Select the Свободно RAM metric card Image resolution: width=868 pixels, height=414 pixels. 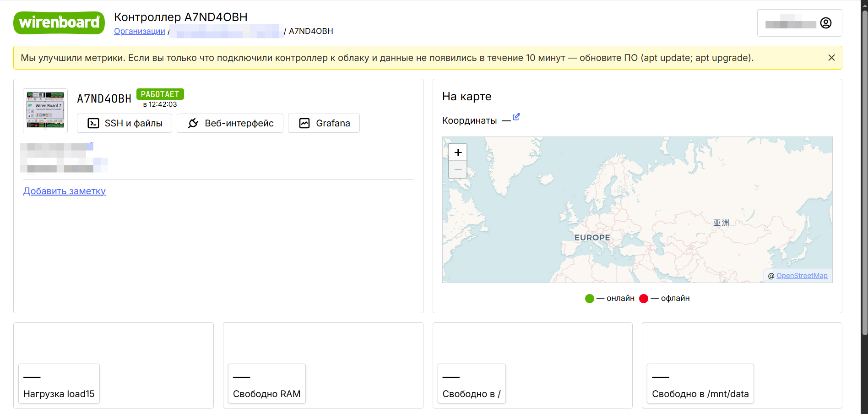(266, 384)
